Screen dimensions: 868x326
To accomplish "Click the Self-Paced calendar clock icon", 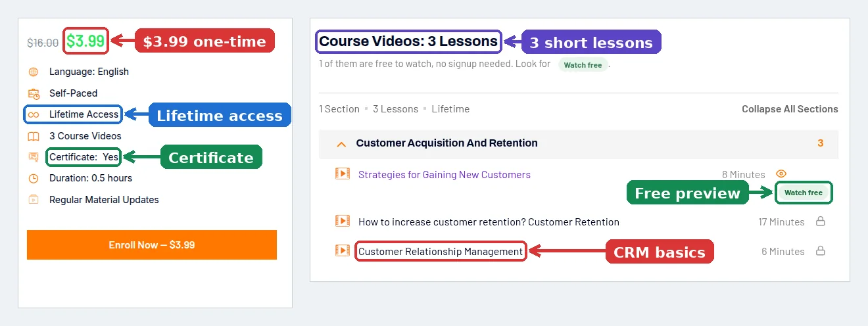I will tap(34, 93).
